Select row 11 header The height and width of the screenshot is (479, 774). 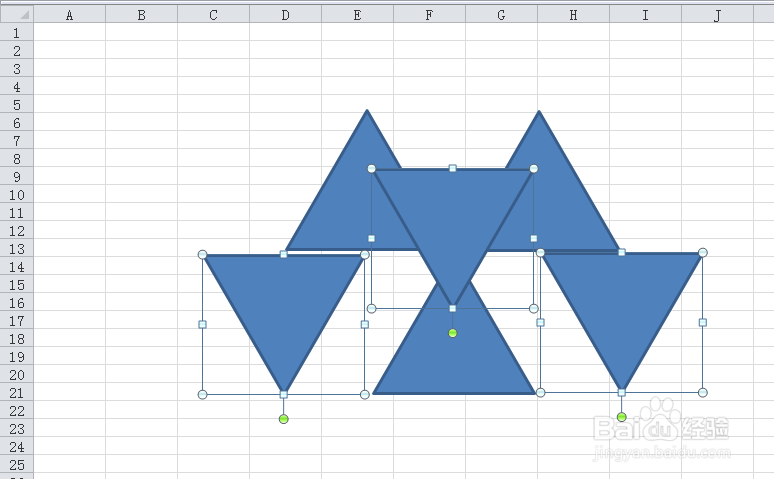pyautogui.click(x=17, y=212)
